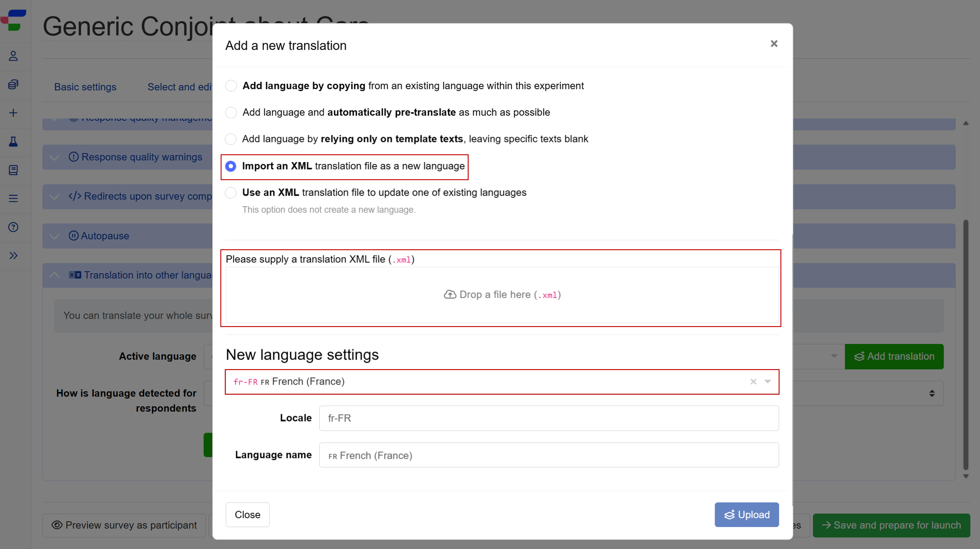This screenshot has width=980, height=549.
Task: Open the French (France) language dropdown arrow
Action: pos(767,381)
